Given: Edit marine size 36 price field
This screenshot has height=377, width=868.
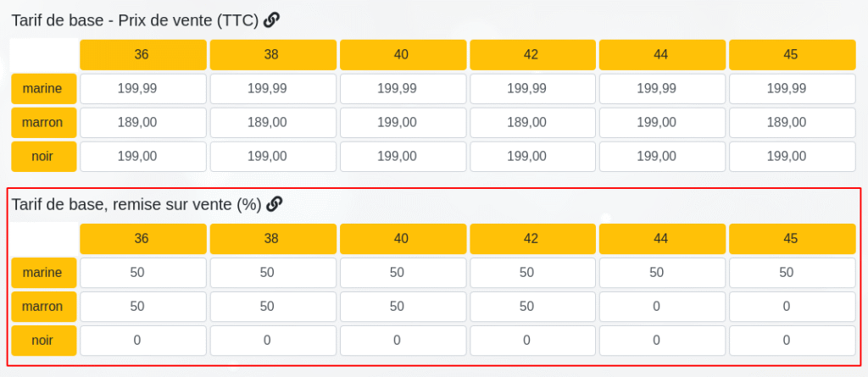Looking at the screenshot, I should point(143,88).
